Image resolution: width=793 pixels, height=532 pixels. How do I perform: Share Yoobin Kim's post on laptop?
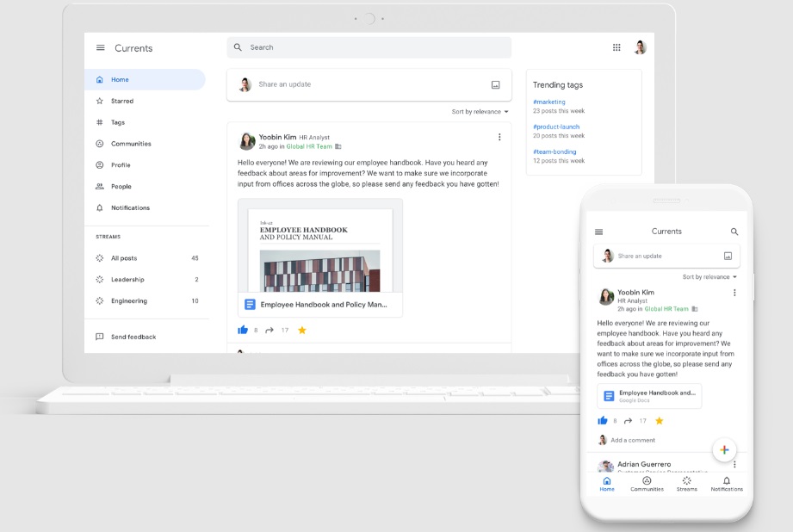coord(269,331)
